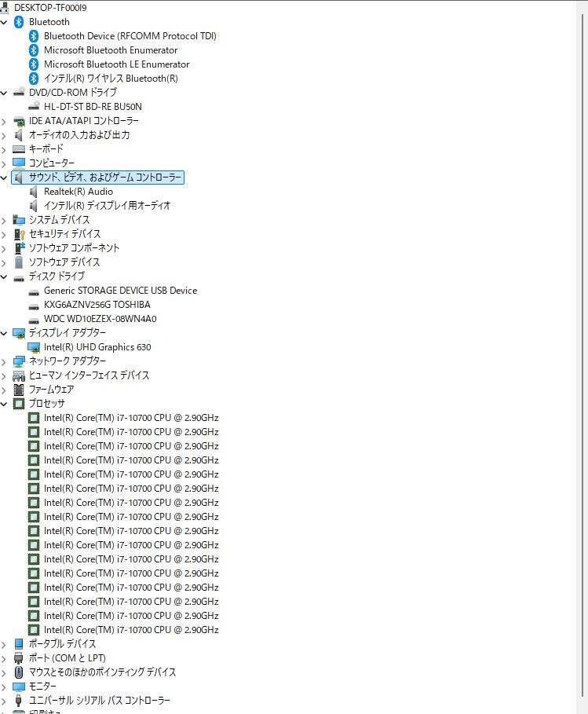Click the Intel(R) UHD Graphics 630 icon
The image size is (588, 714).
point(34,347)
